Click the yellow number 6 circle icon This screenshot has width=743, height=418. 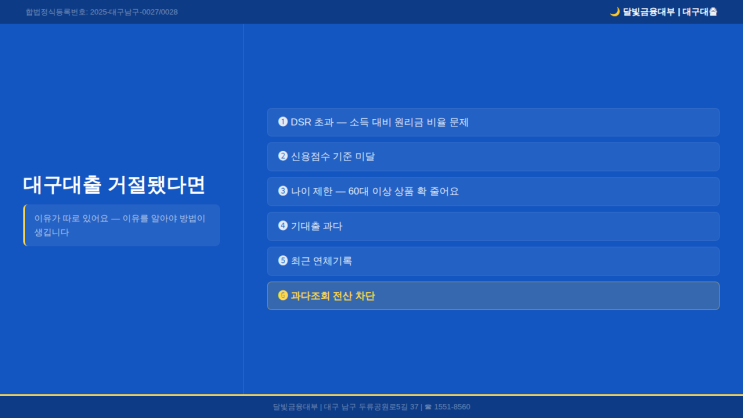pos(283,295)
